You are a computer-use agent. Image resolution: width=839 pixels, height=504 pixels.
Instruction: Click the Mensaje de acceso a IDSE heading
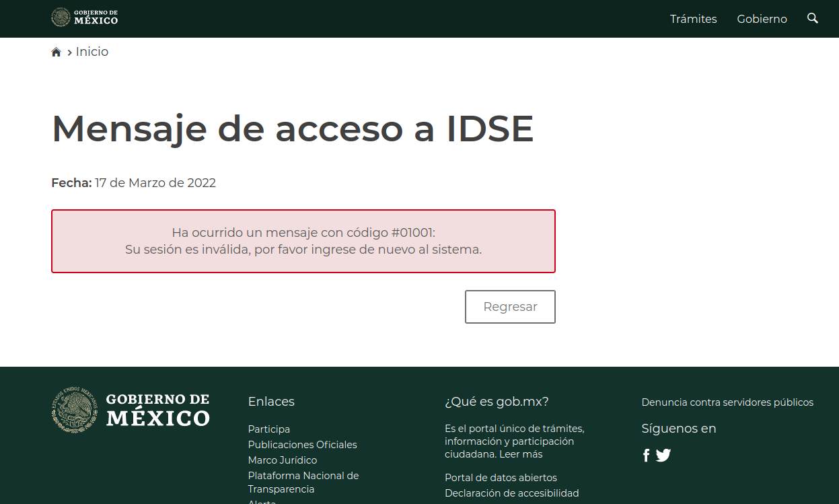[x=293, y=128]
